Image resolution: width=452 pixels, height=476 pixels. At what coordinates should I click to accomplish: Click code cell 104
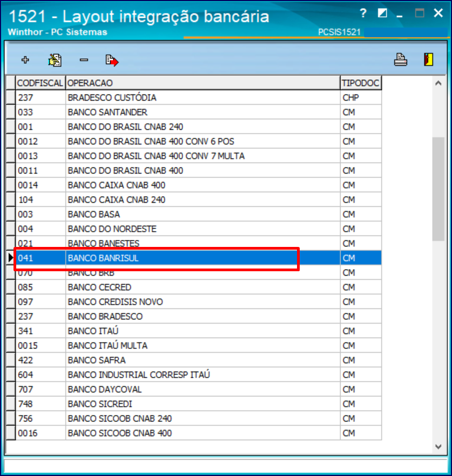pos(41,200)
